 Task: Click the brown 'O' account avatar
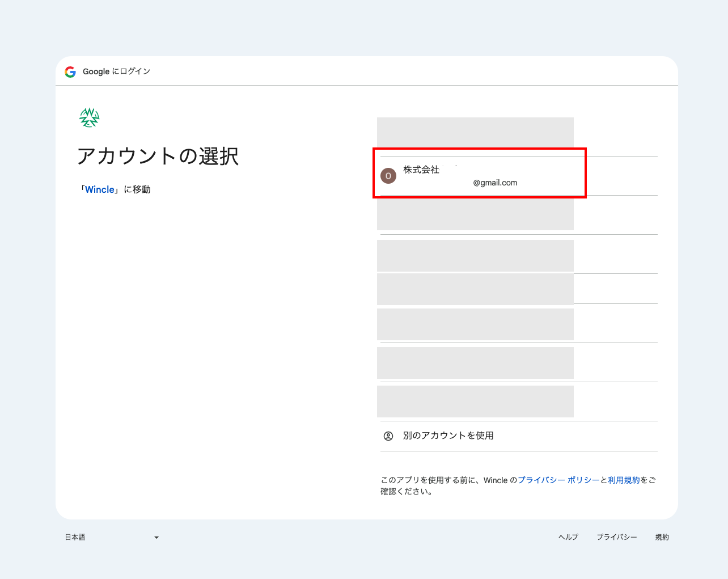pos(388,176)
